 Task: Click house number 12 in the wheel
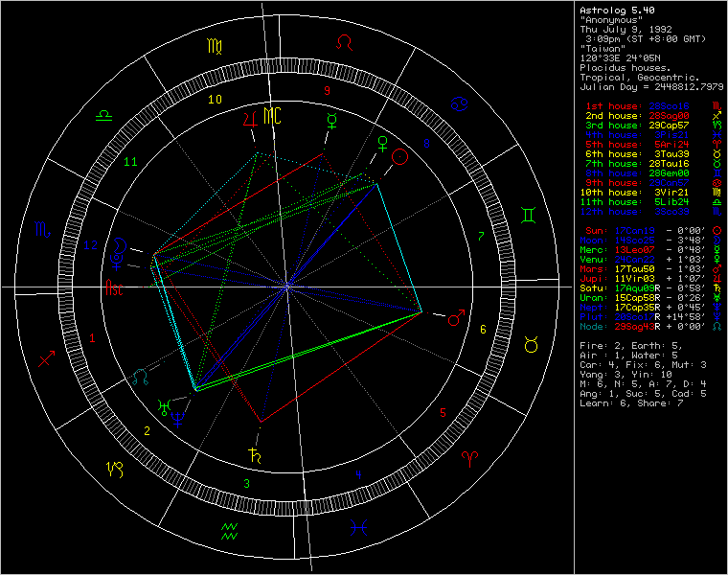click(91, 244)
